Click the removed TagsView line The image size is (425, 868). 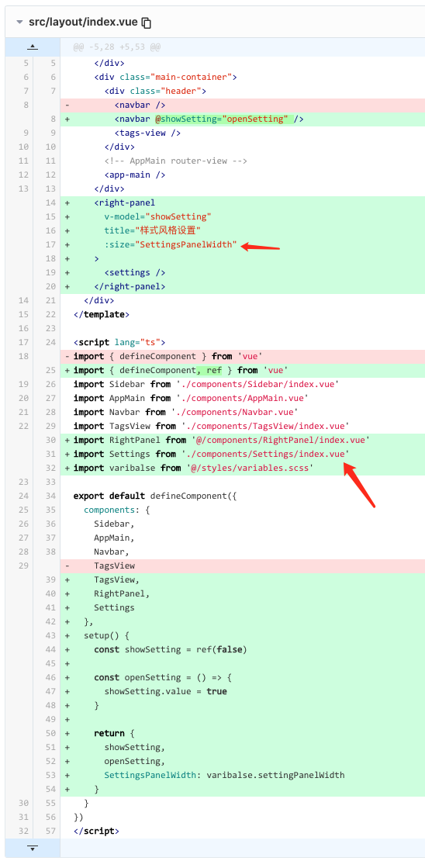(243, 565)
